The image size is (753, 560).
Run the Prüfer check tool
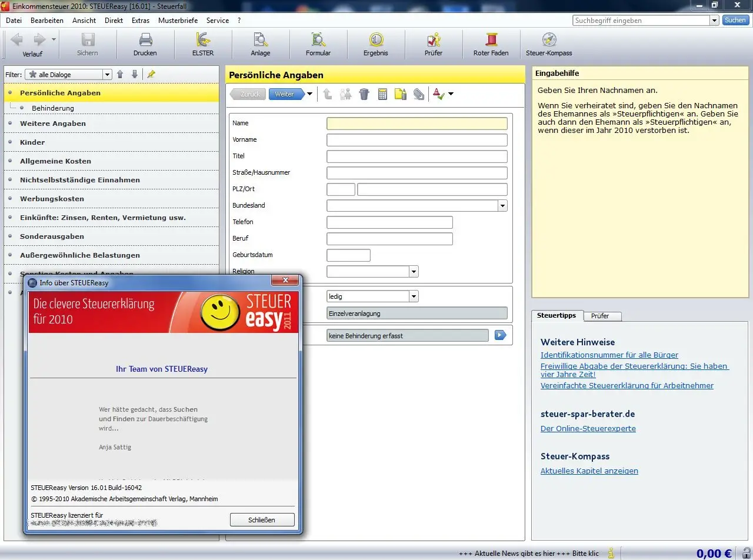[x=434, y=39]
